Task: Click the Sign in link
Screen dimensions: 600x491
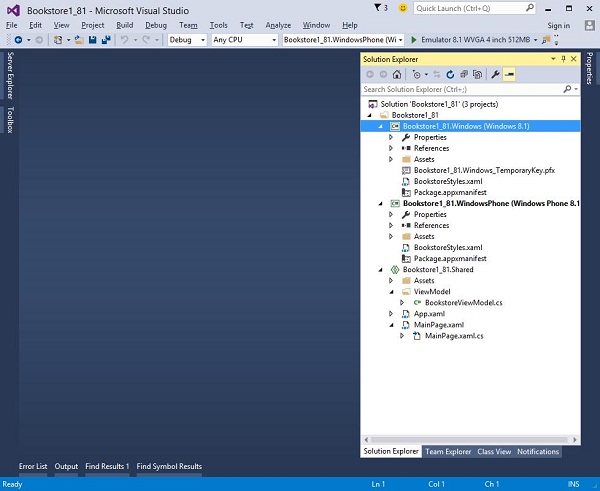Action: click(x=559, y=24)
